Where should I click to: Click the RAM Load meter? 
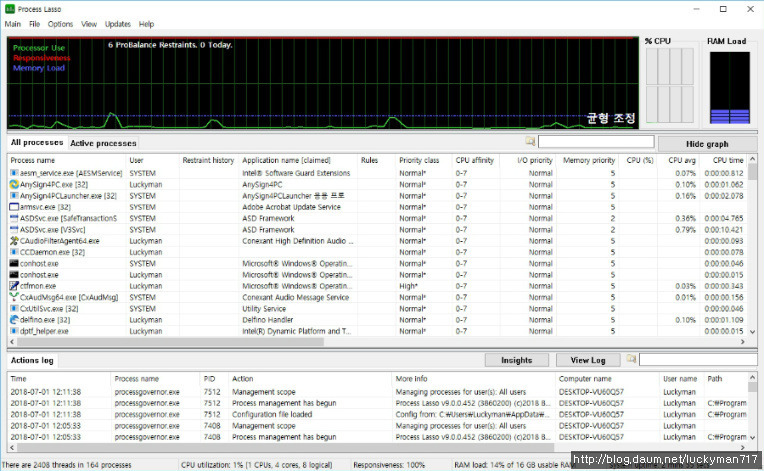729,88
